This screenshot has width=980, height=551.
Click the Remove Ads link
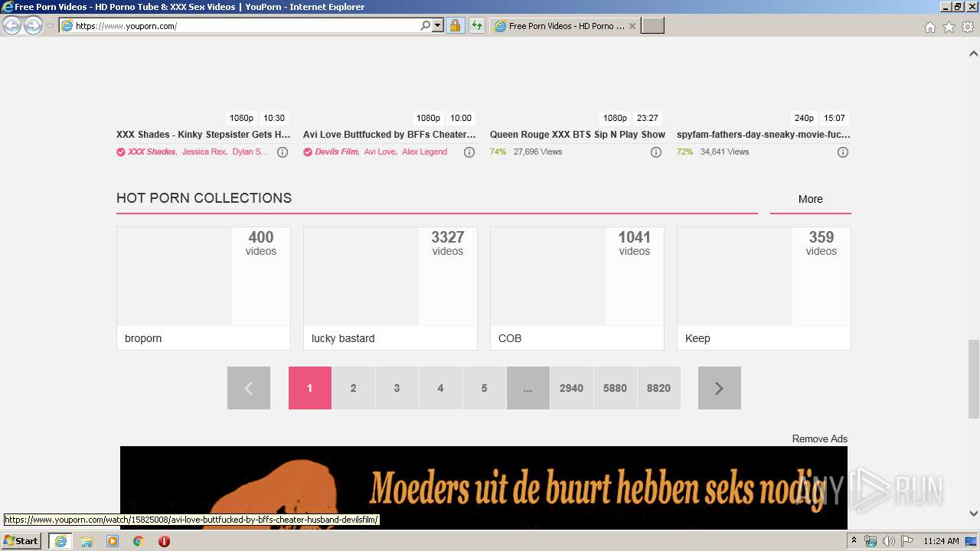tap(820, 439)
